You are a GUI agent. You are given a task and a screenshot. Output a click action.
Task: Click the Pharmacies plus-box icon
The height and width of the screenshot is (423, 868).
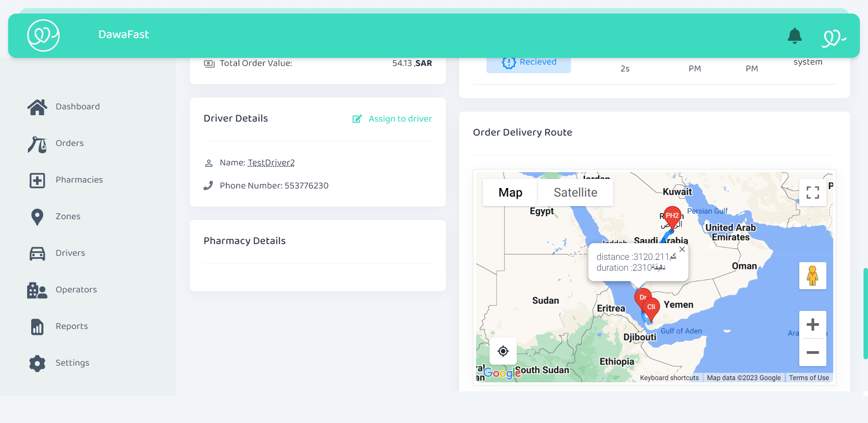(37, 180)
